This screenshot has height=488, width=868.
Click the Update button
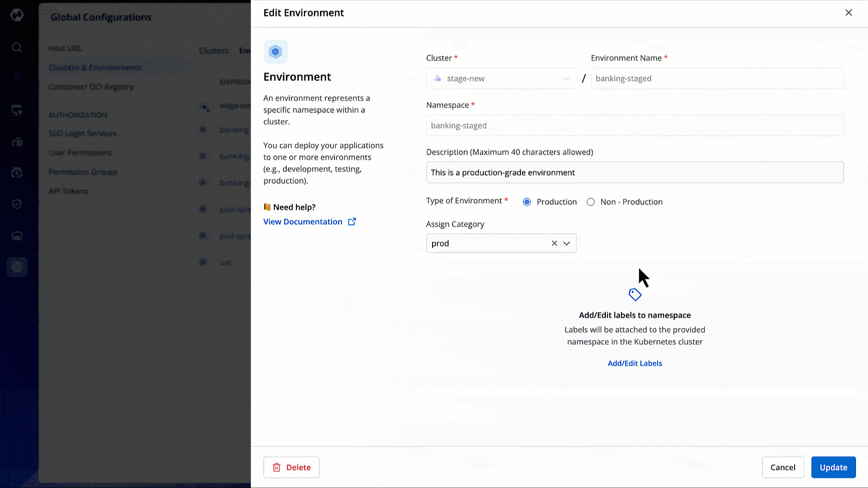pos(833,467)
